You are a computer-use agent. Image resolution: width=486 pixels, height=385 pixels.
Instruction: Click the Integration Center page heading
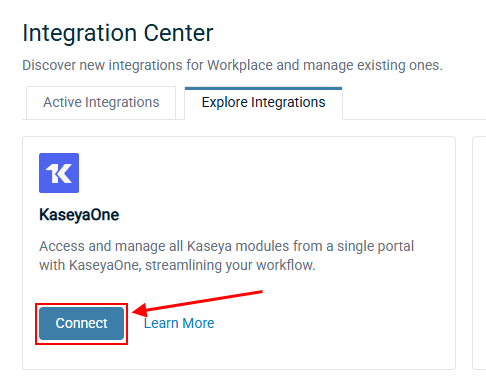[x=118, y=33]
